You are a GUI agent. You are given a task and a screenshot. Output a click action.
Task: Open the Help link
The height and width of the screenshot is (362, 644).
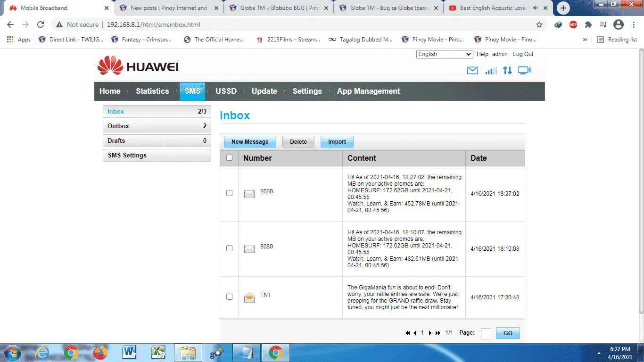tap(482, 54)
